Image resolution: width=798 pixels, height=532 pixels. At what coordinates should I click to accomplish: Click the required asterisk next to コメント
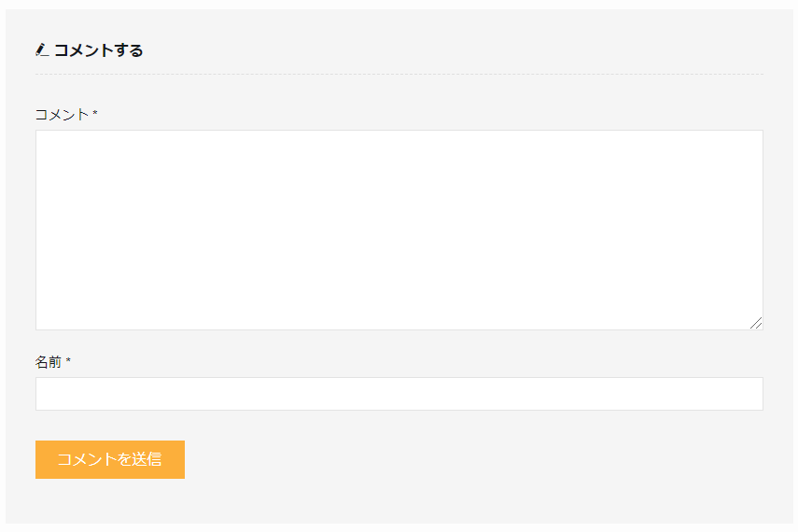pyautogui.click(x=95, y=114)
